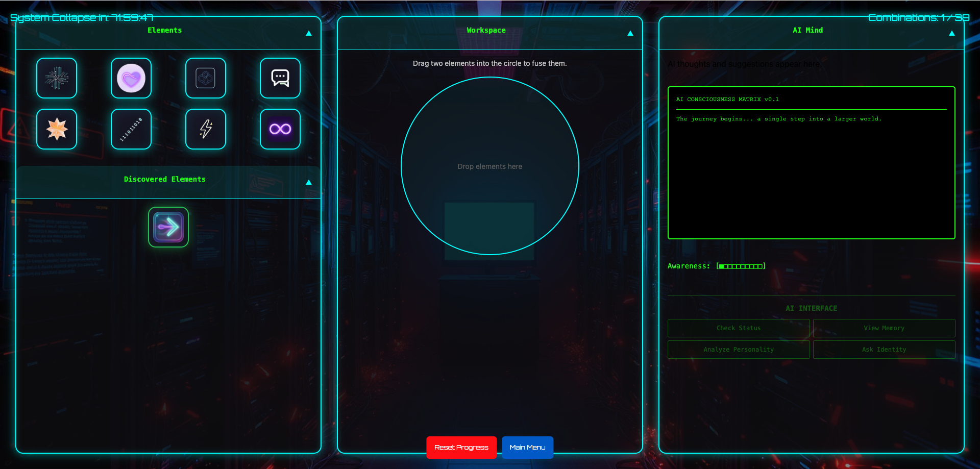Screen dimensions: 980x469
Task: Pick the purple infinity element
Action: [280, 129]
